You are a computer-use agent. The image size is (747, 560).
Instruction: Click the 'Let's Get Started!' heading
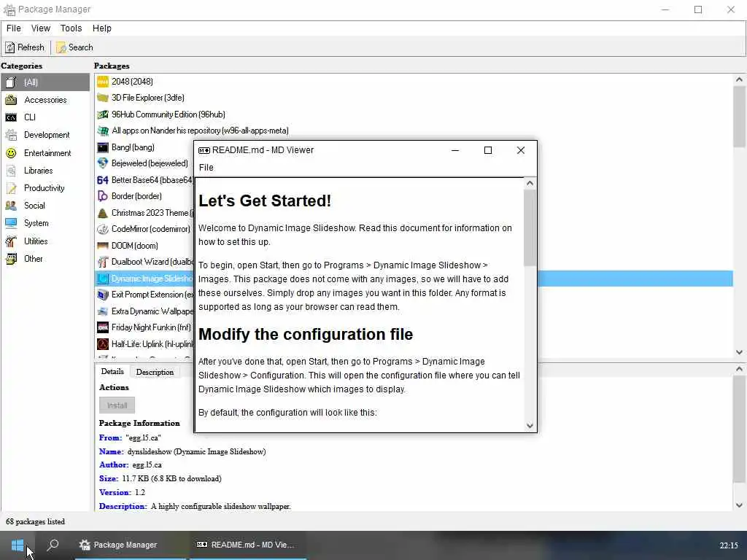(x=265, y=201)
